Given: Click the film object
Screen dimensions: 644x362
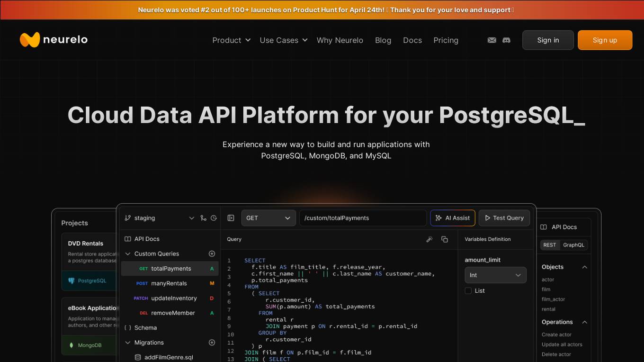Looking at the screenshot, I should (546, 290).
